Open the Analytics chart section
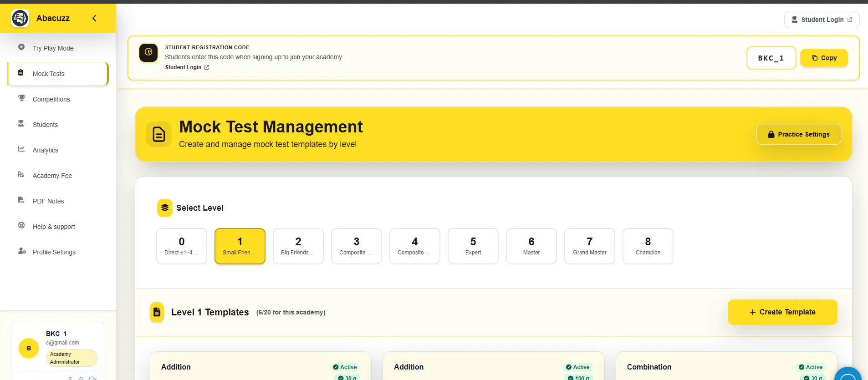The width and height of the screenshot is (868, 380). tap(58, 150)
